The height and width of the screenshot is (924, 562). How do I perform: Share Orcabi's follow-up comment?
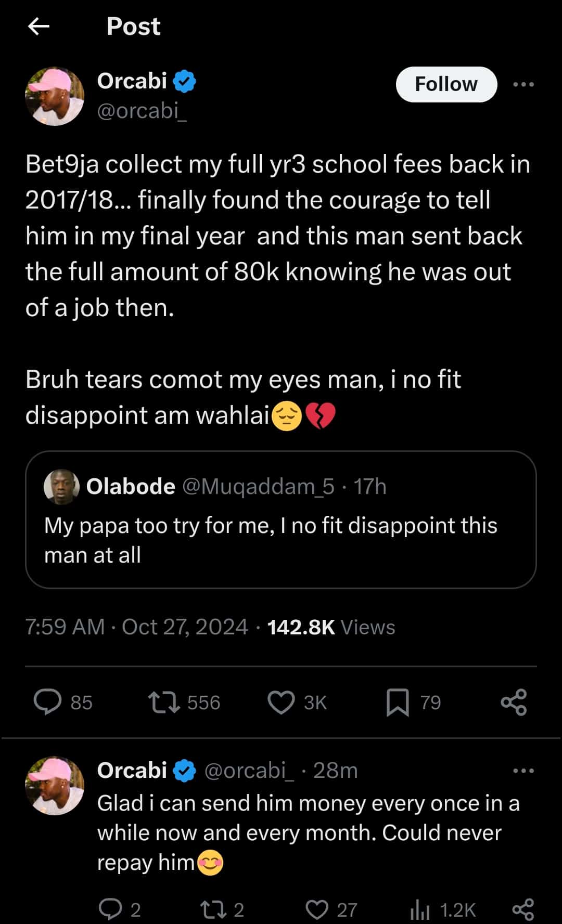click(523, 909)
